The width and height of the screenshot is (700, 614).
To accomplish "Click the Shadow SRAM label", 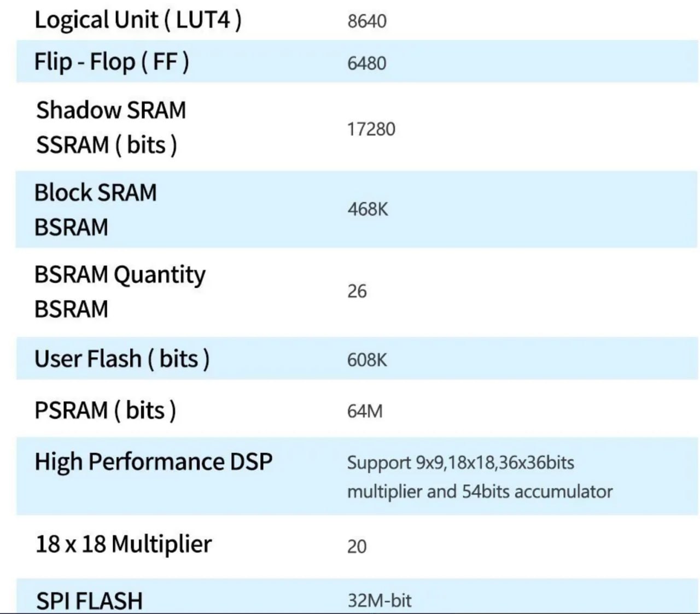I will 111,110.
